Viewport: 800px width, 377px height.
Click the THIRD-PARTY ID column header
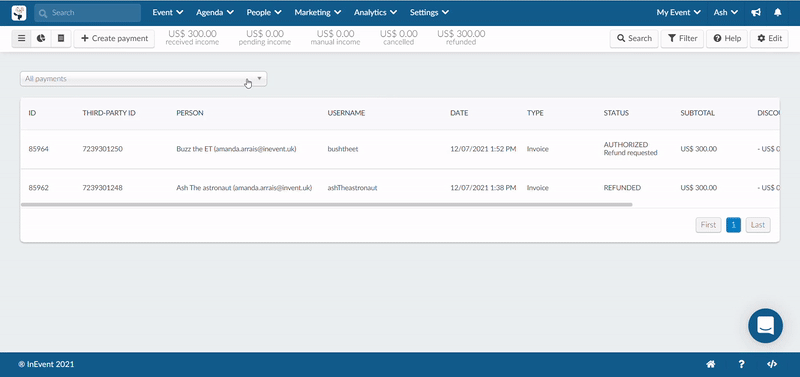(x=109, y=113)
